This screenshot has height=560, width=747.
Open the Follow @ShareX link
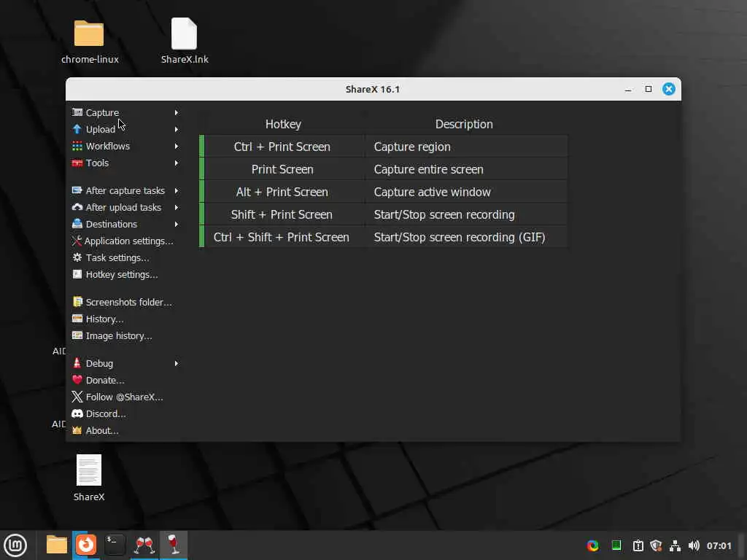click(x=125, y=397)
